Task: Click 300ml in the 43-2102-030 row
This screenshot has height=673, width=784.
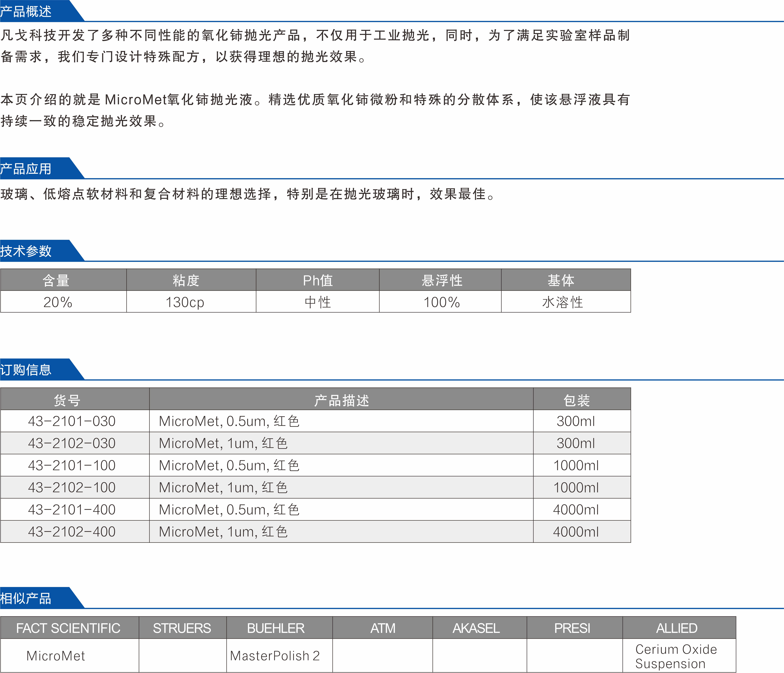Action: [576, 443]
